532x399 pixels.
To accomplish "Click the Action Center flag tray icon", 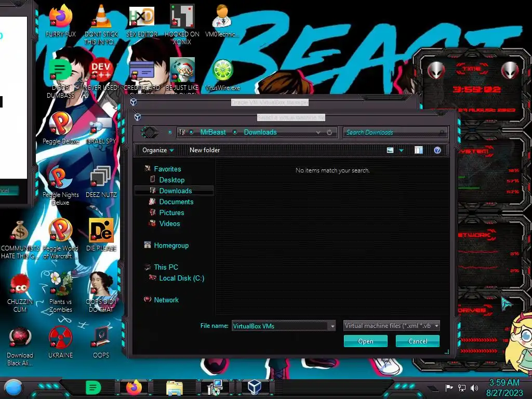I will pyautogui.click(x=449, y=388).
